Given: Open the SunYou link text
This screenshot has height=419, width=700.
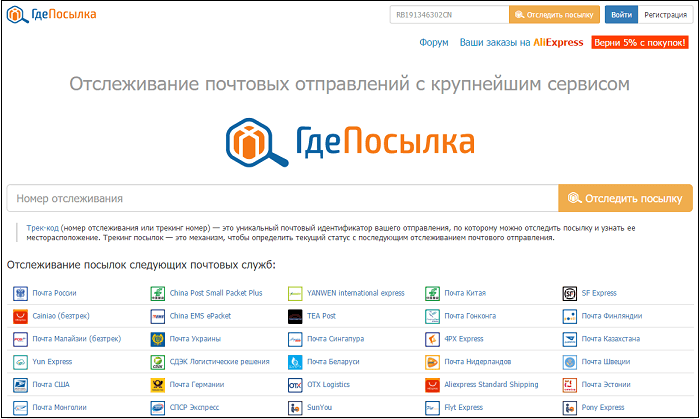Looking at the screenshot, I should tap(320, 407).
